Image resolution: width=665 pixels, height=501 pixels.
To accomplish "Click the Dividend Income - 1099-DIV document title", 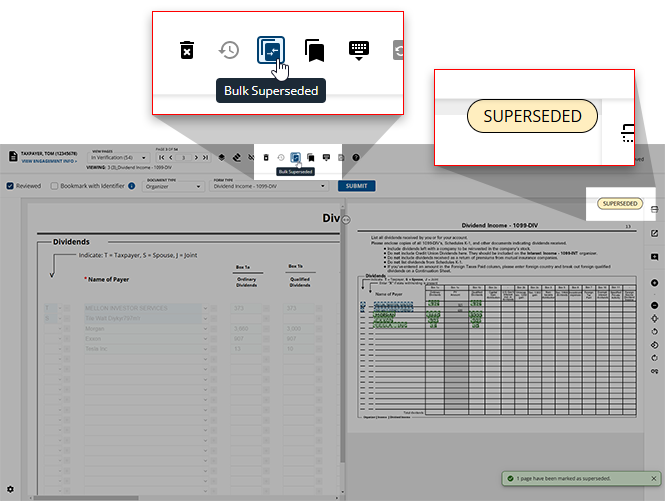I will (x=499, y=225).
